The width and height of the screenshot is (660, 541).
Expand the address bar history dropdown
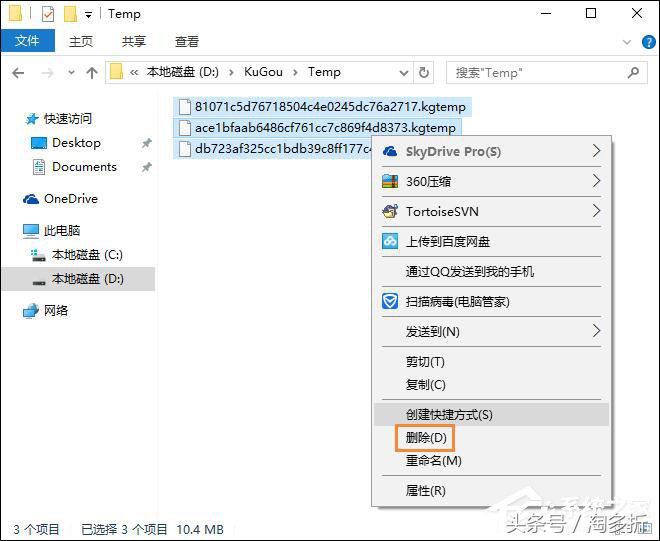pyautogui.click(x=404, y=73)
